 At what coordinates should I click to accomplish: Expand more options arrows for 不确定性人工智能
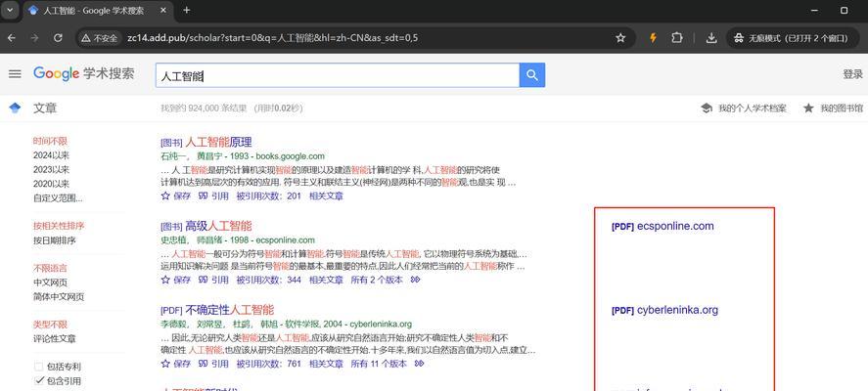pos(420,364)
